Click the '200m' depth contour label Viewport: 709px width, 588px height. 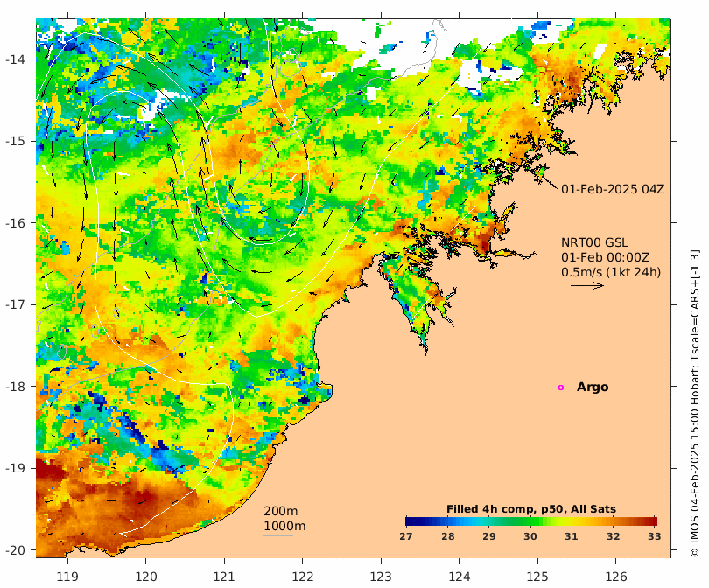280,511
